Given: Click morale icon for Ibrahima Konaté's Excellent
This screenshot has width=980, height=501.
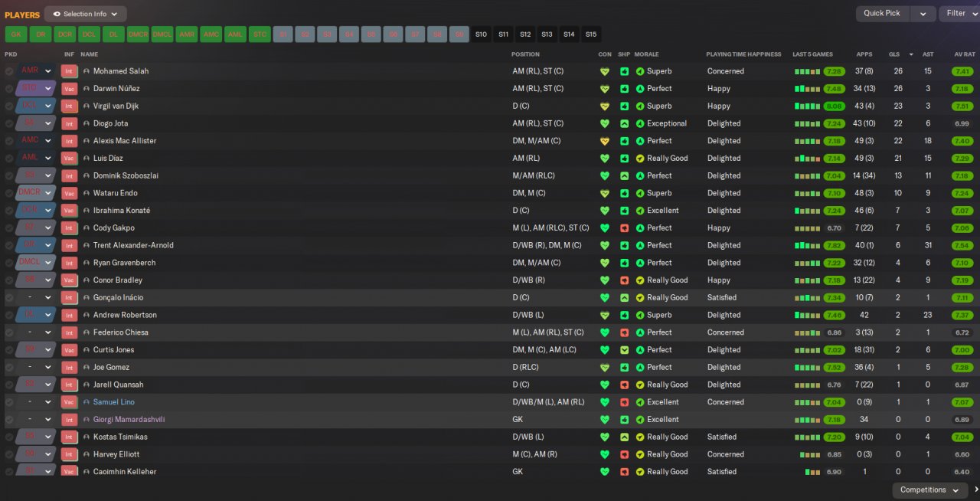Looking at the screenshot, I should tap(640, 211).
